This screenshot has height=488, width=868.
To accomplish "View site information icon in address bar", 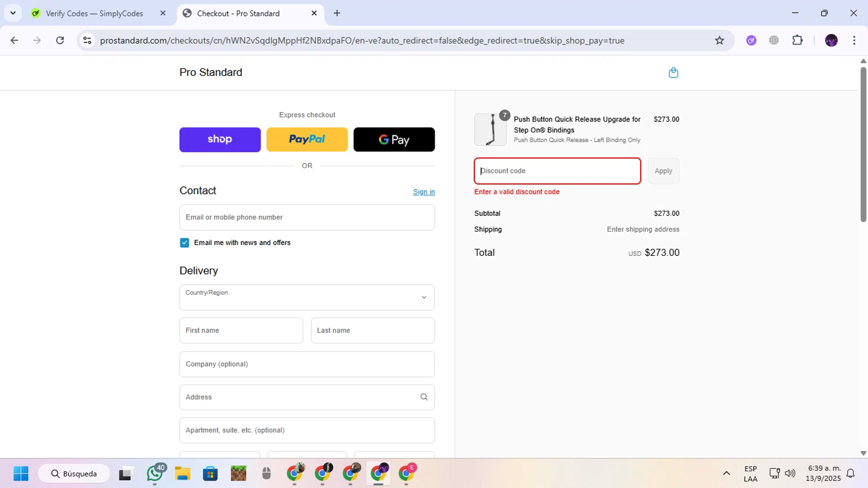I will click(87, 41).
